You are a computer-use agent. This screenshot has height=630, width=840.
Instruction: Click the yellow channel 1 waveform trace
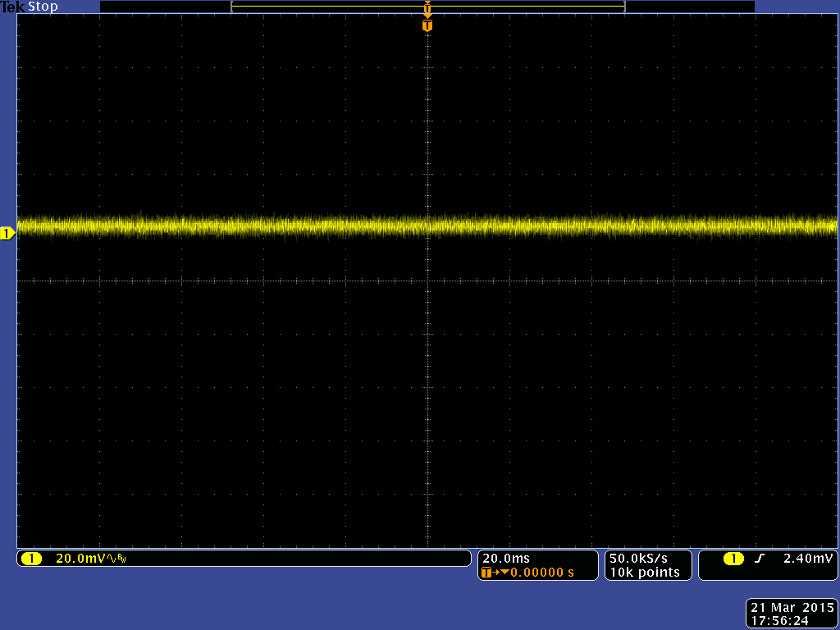click(427, 226)
